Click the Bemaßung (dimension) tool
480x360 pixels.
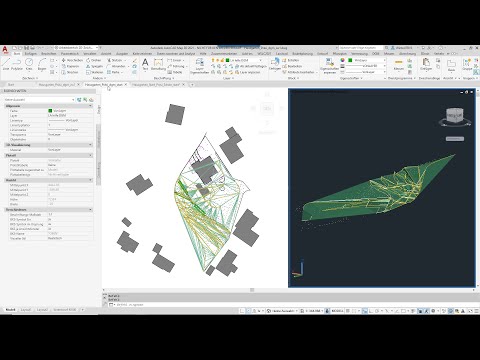click(x=158, y=64)
